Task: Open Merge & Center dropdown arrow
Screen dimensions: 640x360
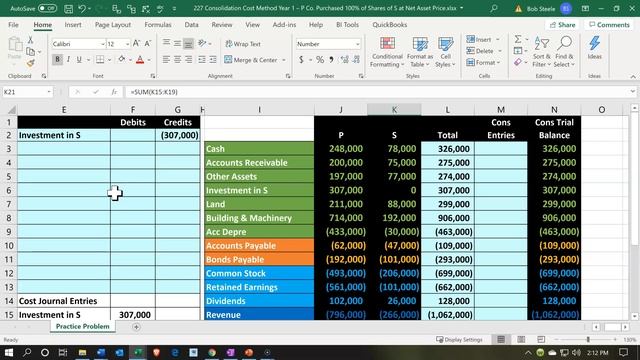Action: [x=284, y=60]
